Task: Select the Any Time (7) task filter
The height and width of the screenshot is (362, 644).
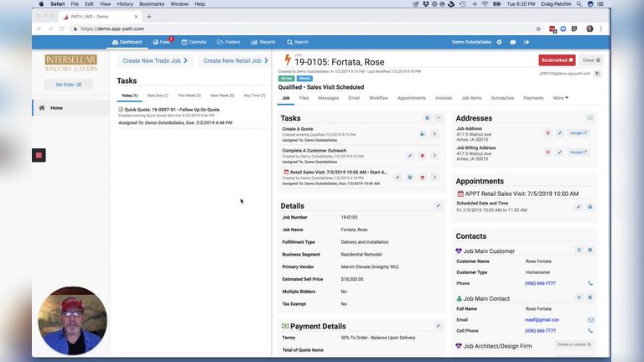Action: [255, 96]
